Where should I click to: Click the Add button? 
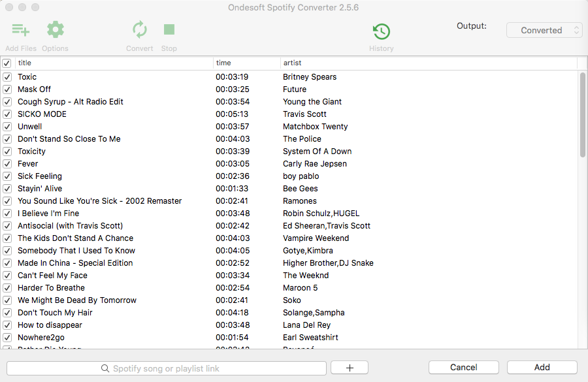(542, 368)
